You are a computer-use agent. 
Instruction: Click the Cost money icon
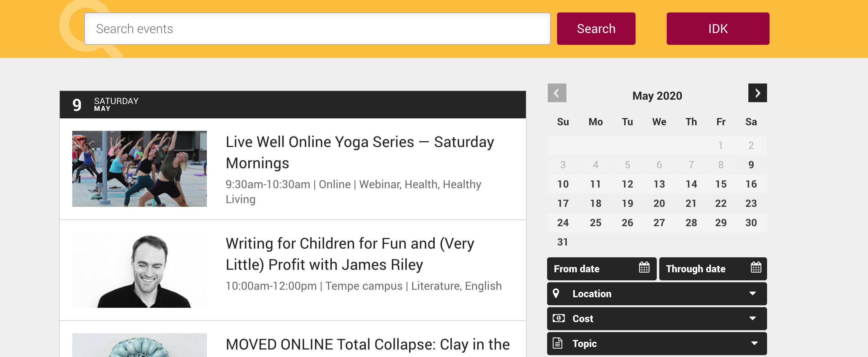click(558, 318)
